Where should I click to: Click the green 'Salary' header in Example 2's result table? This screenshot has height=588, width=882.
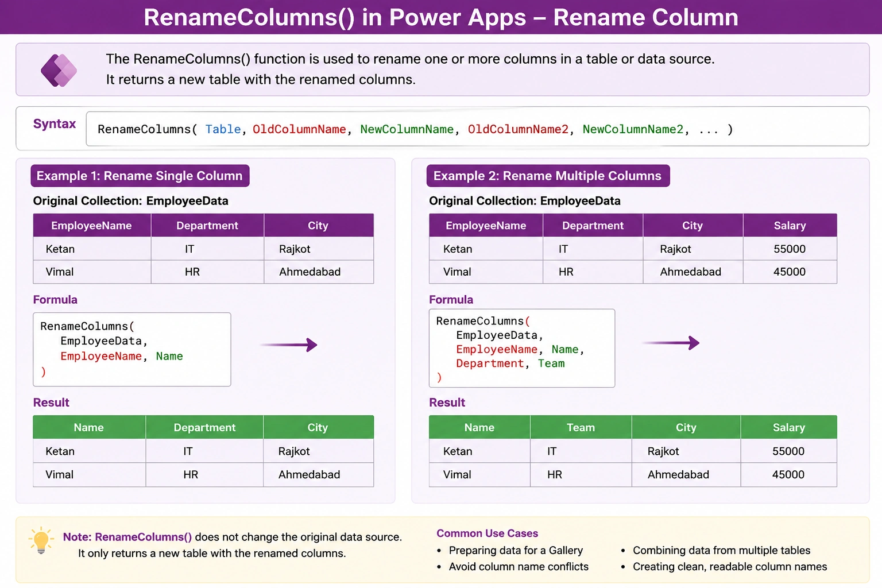click(789, 427)
